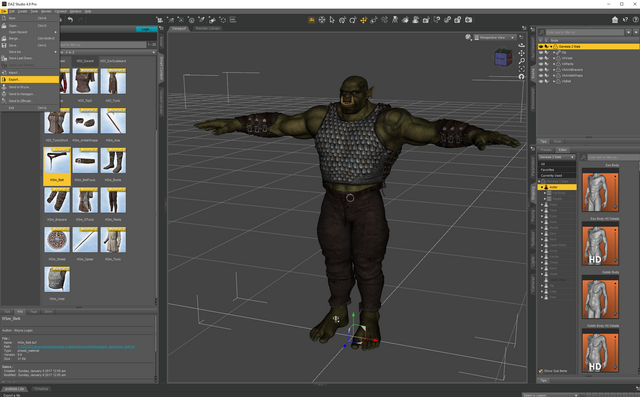Screen dimensions: 640x397
Task: Click the viewport view cube
Action: (503, 58)
